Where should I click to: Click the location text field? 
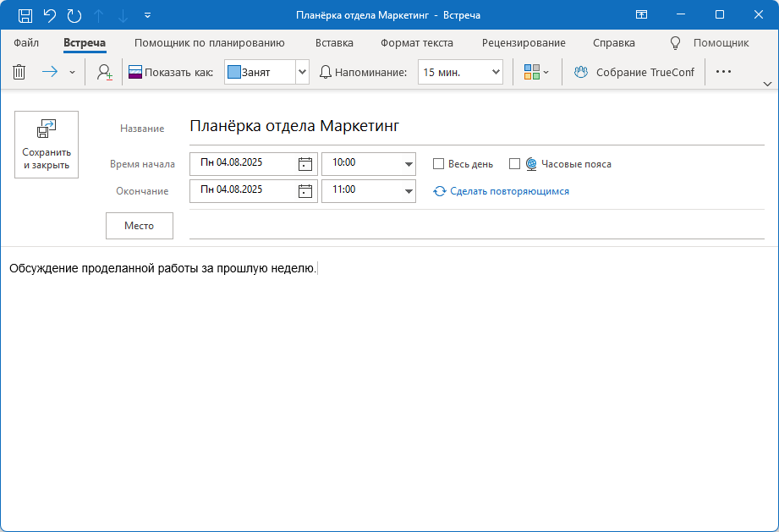pyautogui.click(x=477, y=226)
